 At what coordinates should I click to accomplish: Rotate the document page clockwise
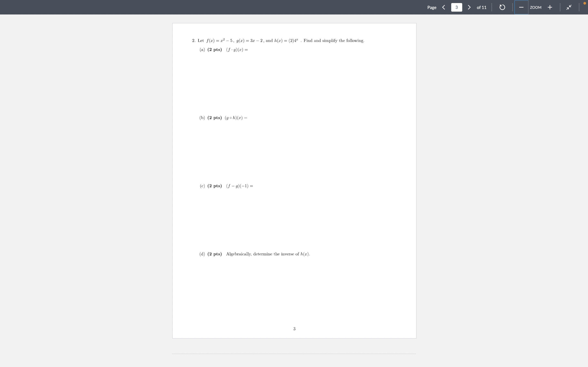point(502,7)
